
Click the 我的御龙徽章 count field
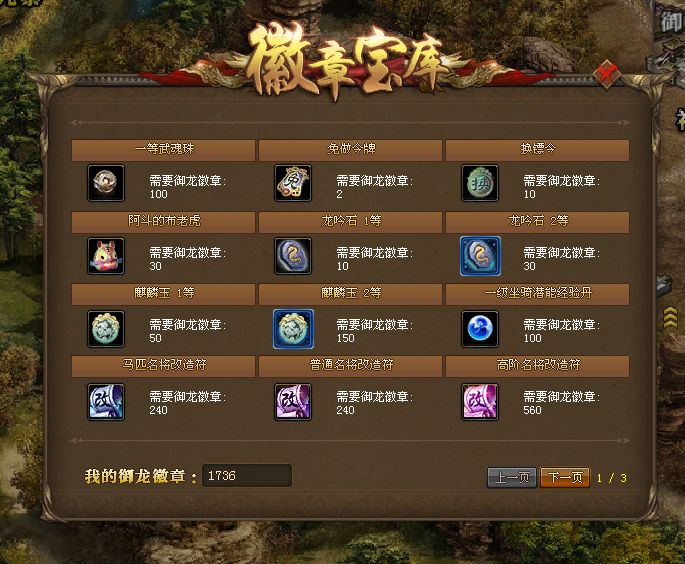pyautogui.click(x=247, y=475)
